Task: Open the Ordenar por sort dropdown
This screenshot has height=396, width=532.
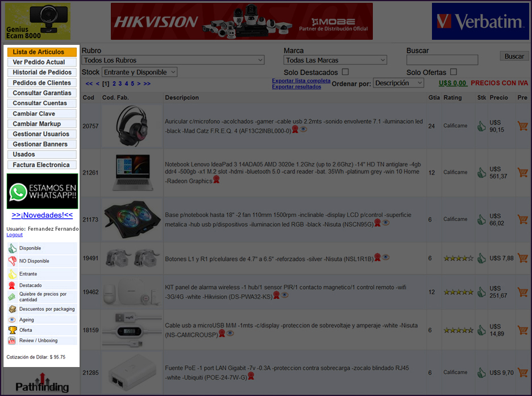Action: [398, 83]
